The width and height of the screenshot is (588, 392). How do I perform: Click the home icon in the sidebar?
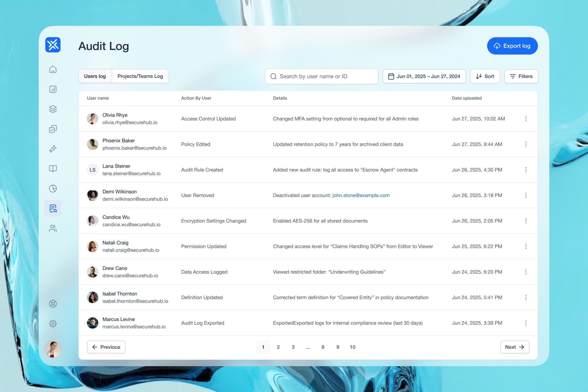point(53,69)
